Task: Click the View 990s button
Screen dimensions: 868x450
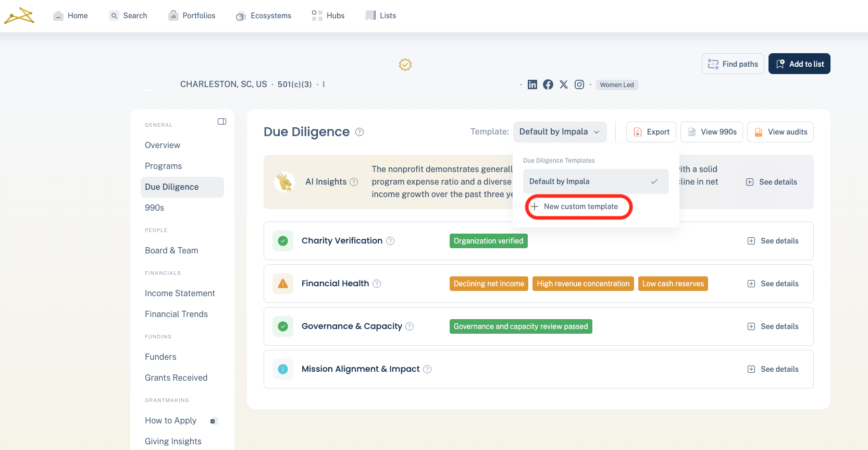Action: (712, 132)
